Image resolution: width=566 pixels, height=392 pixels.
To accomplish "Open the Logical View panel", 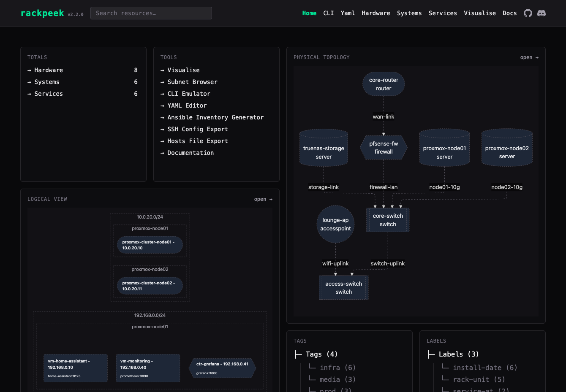I will coord(263,199).
